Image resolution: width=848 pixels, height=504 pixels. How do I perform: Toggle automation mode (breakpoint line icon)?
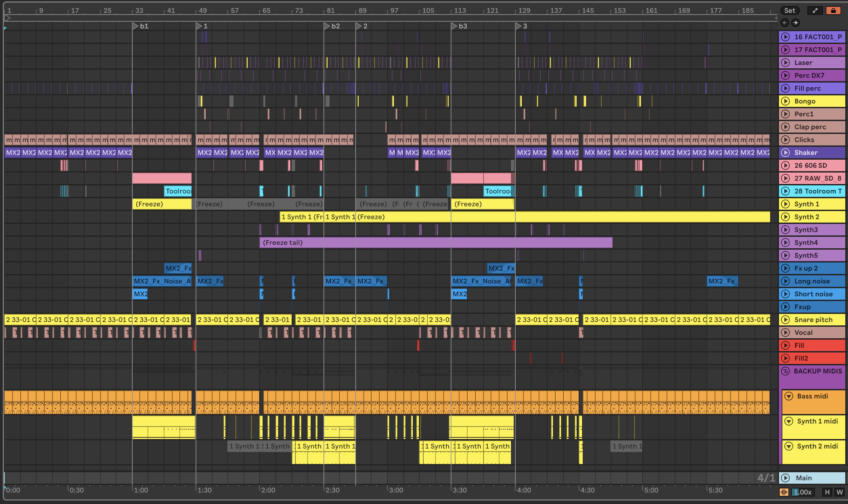(815, 10)
